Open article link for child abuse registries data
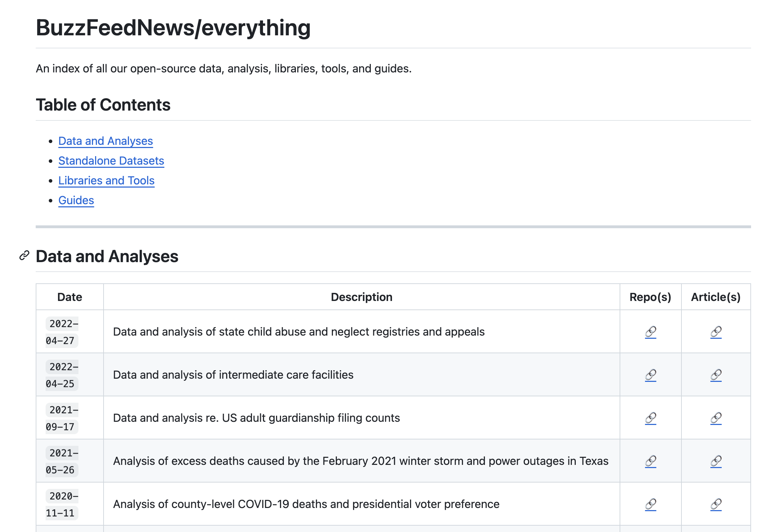This screenshot has width=779, height=532. [x=716, y=331]
